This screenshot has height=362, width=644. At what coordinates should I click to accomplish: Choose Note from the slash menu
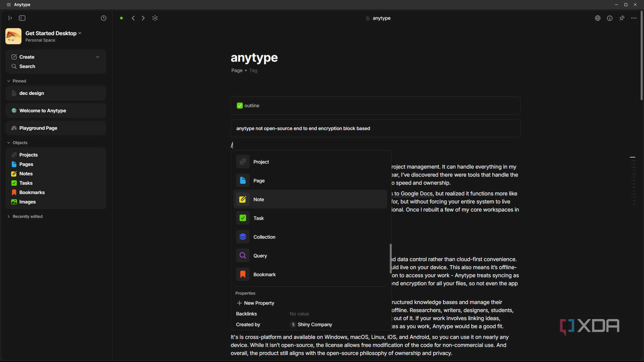[310, 199]
